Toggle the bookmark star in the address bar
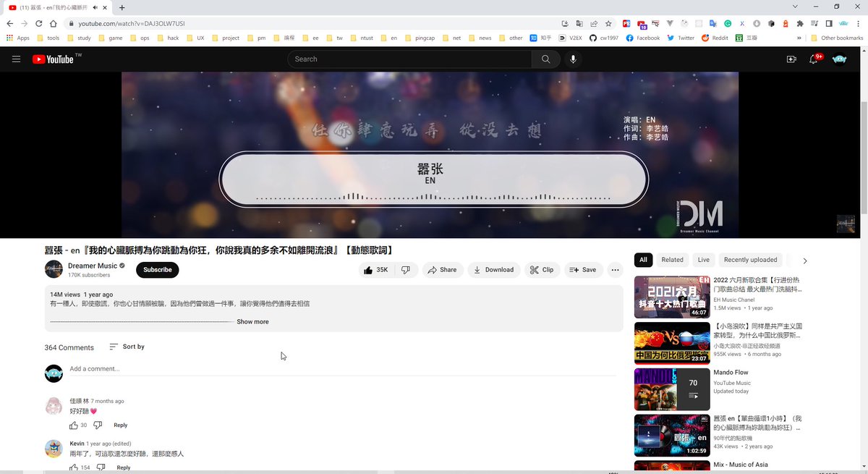The image size is (868, 474). tap(608, 23)
